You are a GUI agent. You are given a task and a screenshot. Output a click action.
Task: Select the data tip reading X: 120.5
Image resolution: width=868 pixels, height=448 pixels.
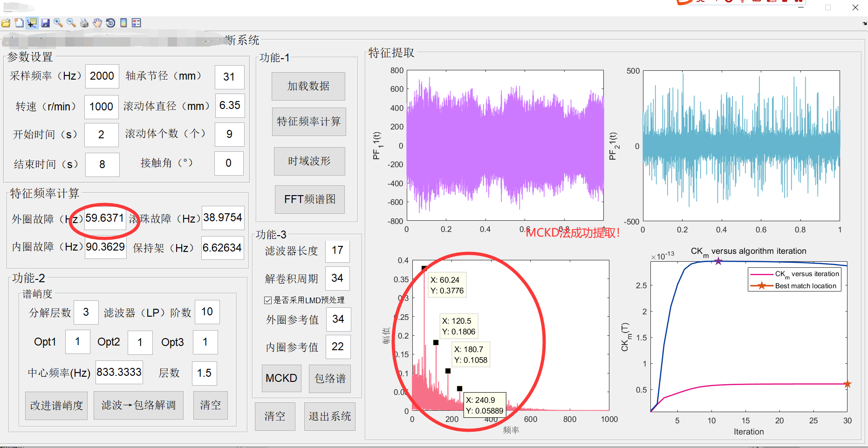click(x=459, y=326)
